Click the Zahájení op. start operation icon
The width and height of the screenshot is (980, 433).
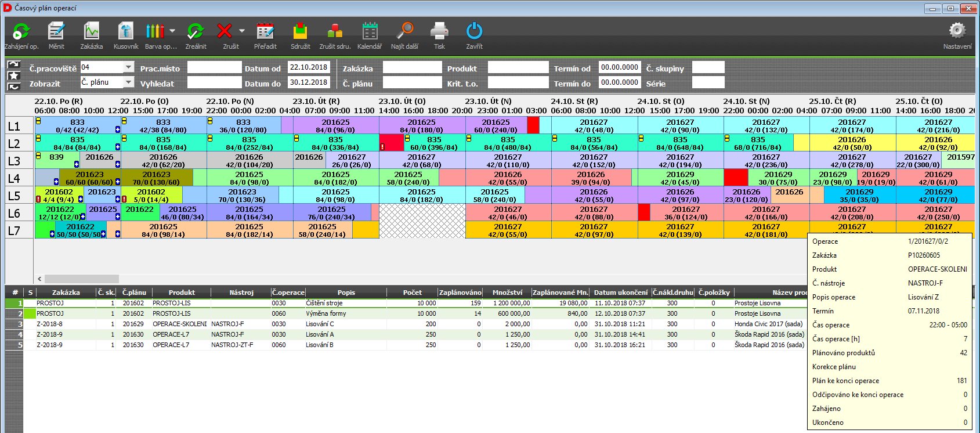coord(21,31)
